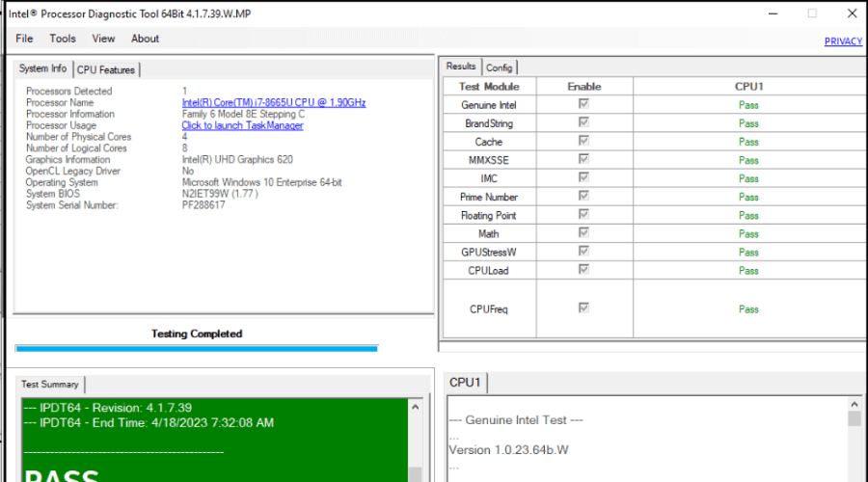Open the View menu
Screen dimensions: 868x482
click(103, 39)
